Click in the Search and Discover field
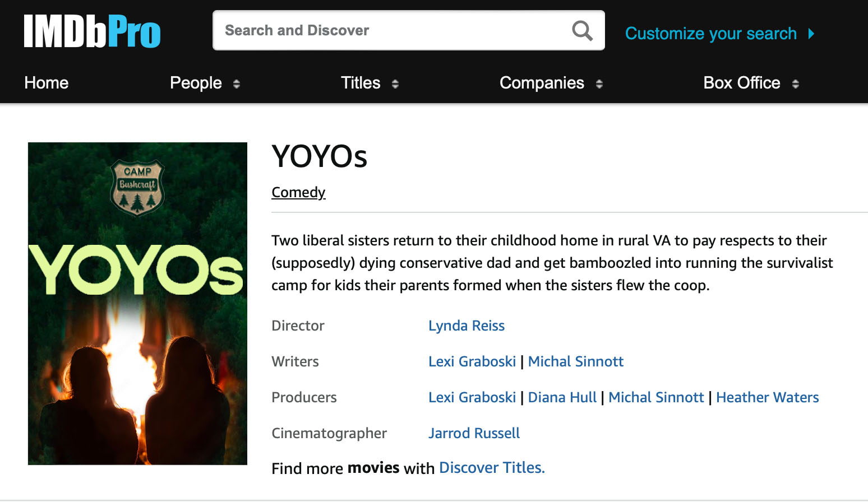This screenshot has width=868, height=502. tap(393, 30)
